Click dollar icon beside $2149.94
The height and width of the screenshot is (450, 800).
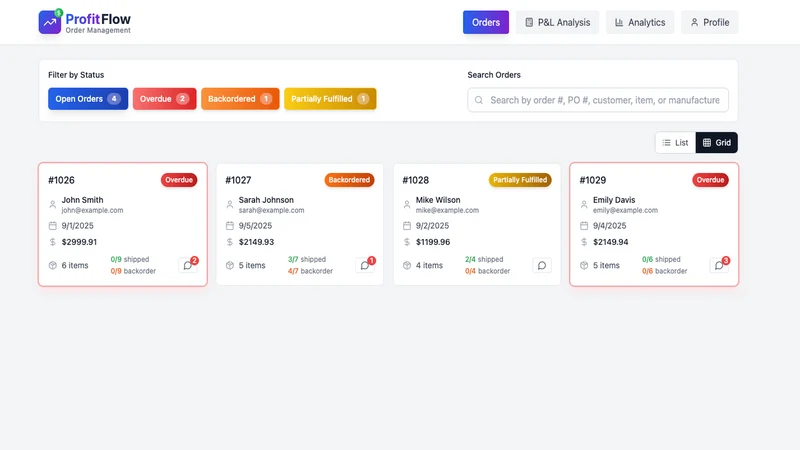tap(584, 242)
